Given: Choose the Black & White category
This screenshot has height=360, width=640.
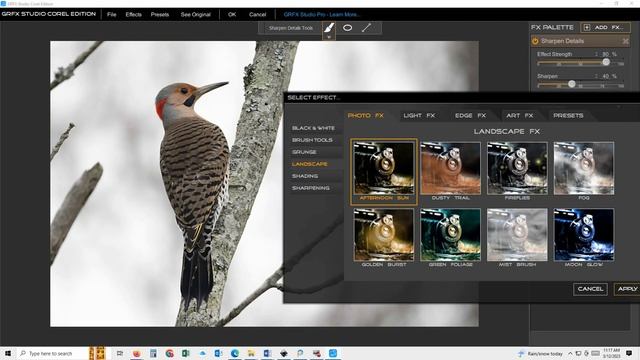Looking at the screenshot, I should point(313,128).
